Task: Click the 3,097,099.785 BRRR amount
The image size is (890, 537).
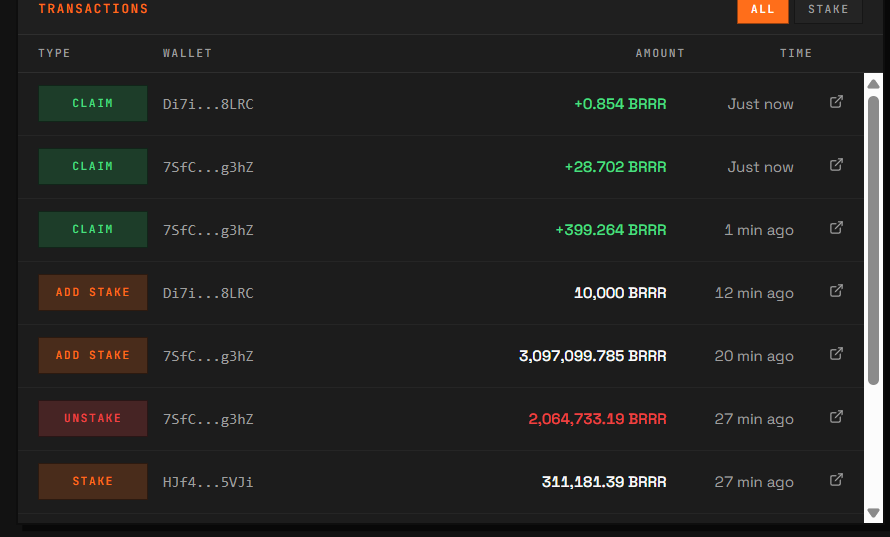Action: 593,356
